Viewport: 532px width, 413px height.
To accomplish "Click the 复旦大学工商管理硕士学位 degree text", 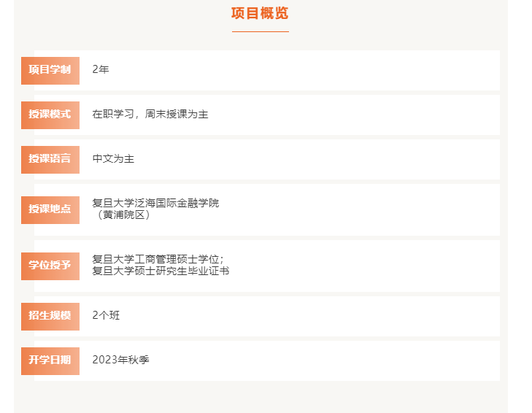I will click(x=155, y=260).
